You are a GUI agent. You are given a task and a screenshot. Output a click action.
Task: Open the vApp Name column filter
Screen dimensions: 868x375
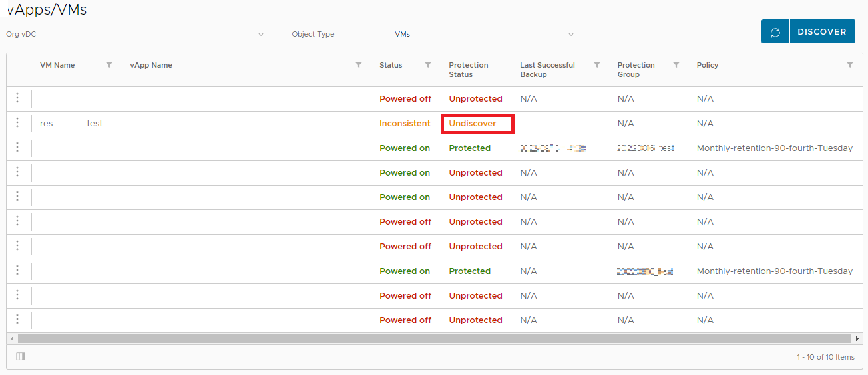[359, 65]
